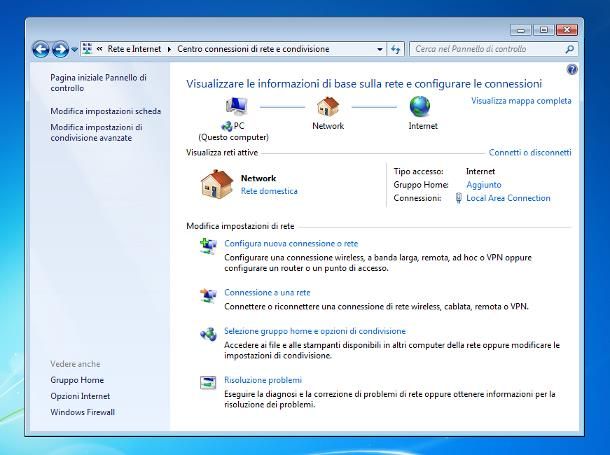Click the network plug icon beside Local Area Connection

(459, 198)
